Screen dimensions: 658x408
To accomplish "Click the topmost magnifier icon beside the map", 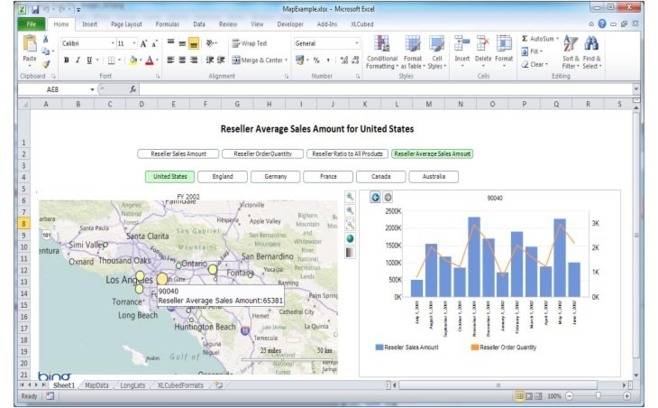I will tap(350, 196).
